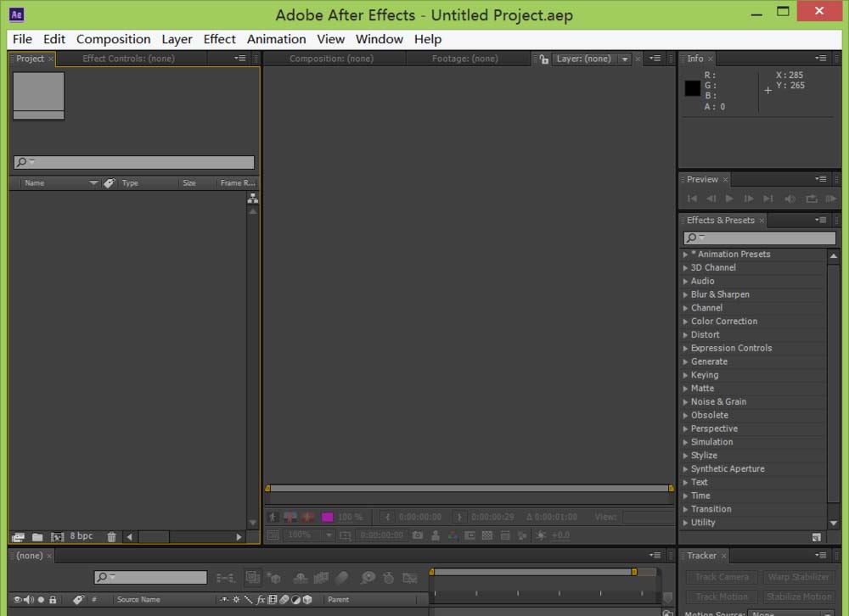Open the project flowchart view icon
The image size is (849, 616).
[x=253, y=199]
